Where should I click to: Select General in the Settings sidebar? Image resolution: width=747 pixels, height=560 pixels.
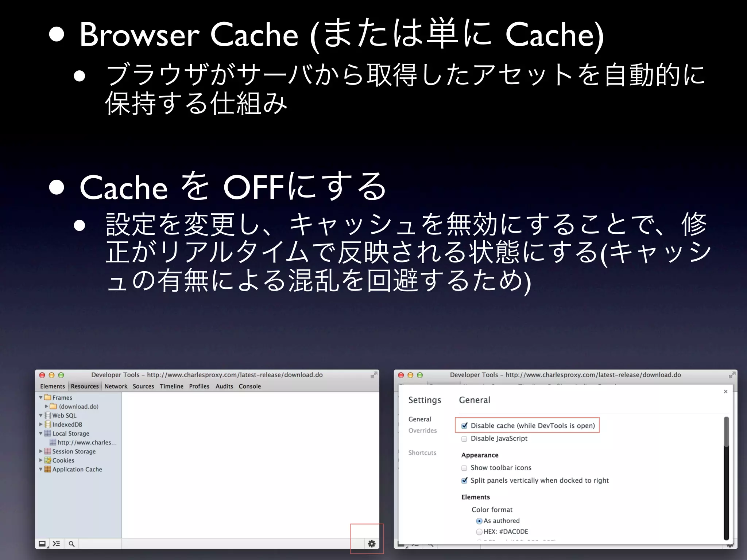pyautogui.click(x=420, y=419)
